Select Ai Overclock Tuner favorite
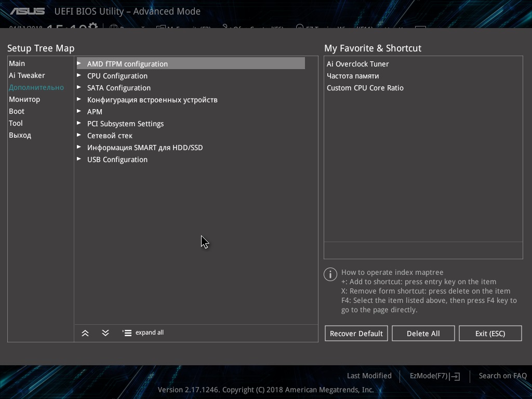The height and width of the screenshot is (399, 532). coord(357,64)
